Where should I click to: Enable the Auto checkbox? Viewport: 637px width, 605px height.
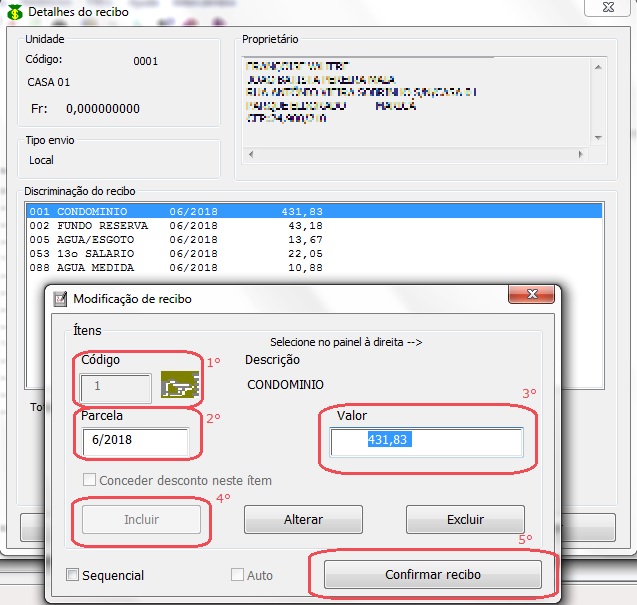[238, 575]
